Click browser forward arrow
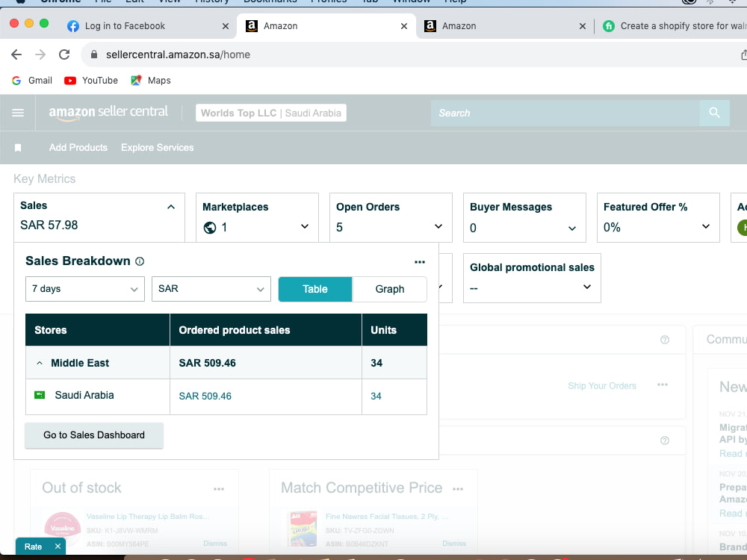Image resolution: width=747 pixels, height=560 pixels. coord(40,55)
